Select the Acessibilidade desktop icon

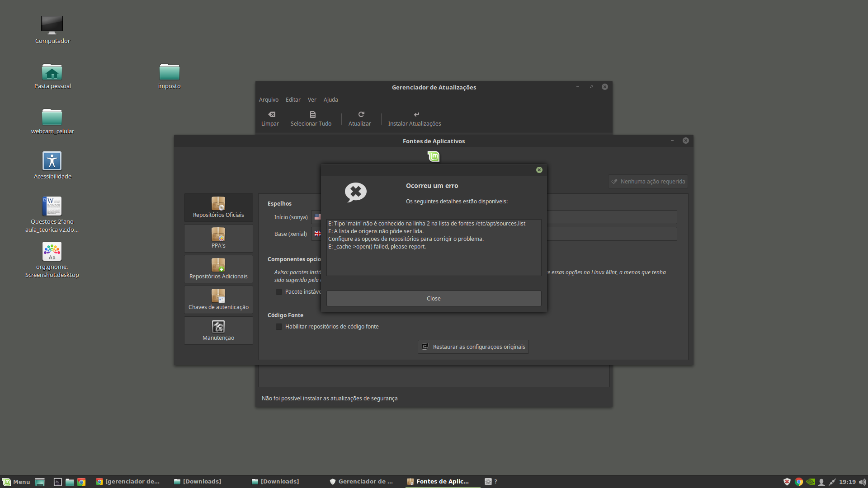point(52,165)
